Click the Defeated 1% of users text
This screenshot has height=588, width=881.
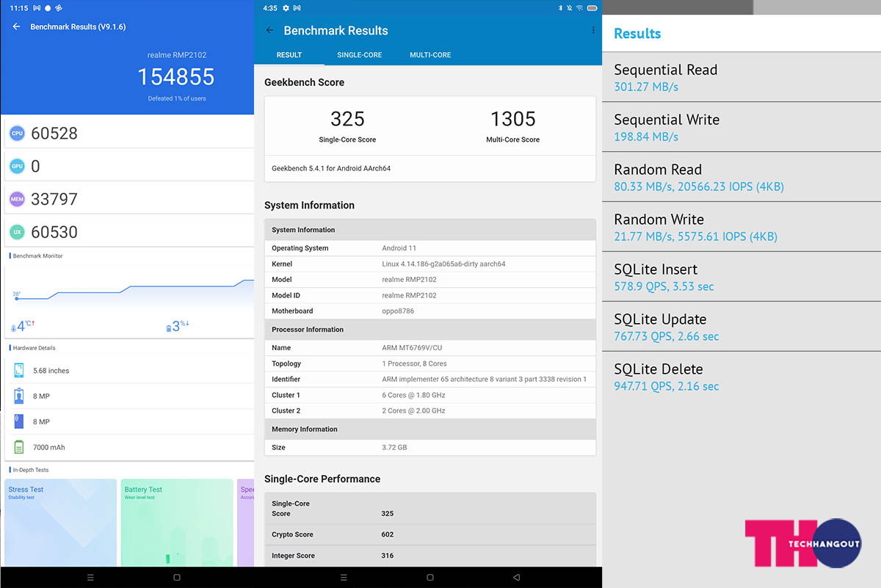[x=176, y=98]
